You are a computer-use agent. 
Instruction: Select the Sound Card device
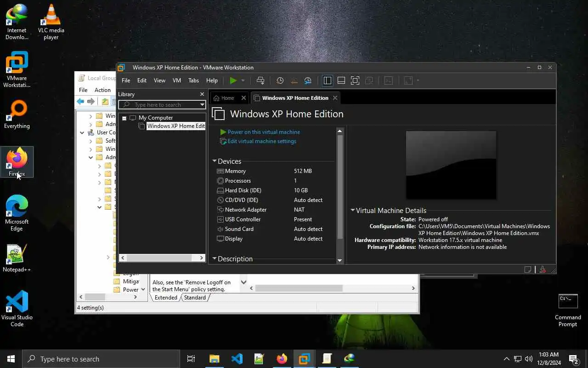point(275,229)
